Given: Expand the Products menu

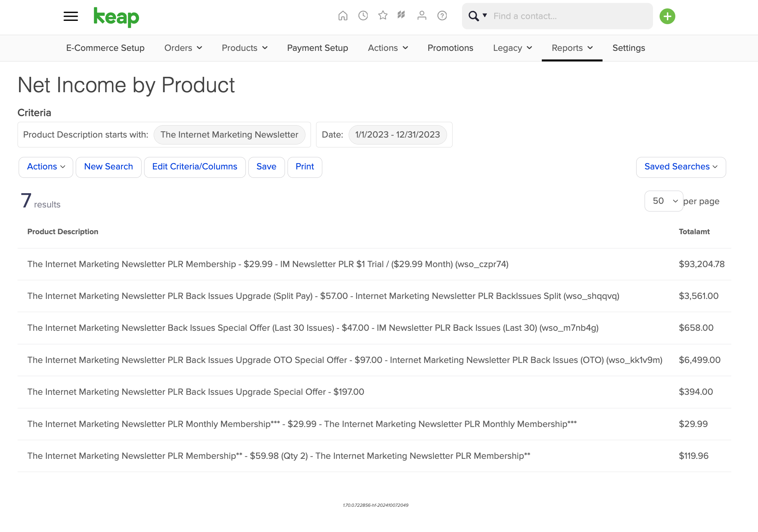Looking at the screenshot, I should (245, 48).
